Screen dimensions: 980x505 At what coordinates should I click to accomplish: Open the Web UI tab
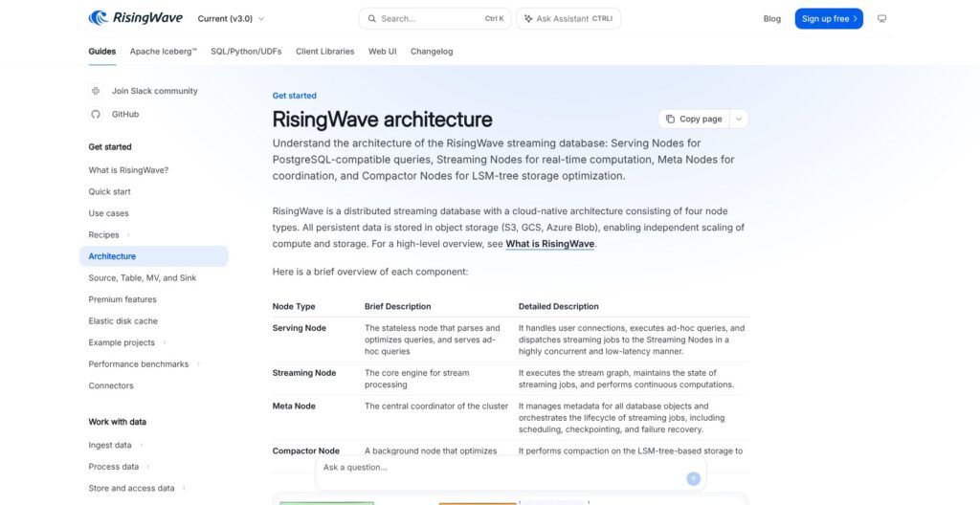[382, 52]
